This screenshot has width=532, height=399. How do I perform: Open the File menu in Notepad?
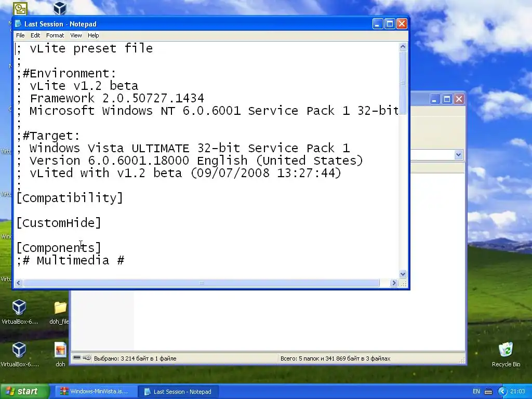(x=20, y=35)
